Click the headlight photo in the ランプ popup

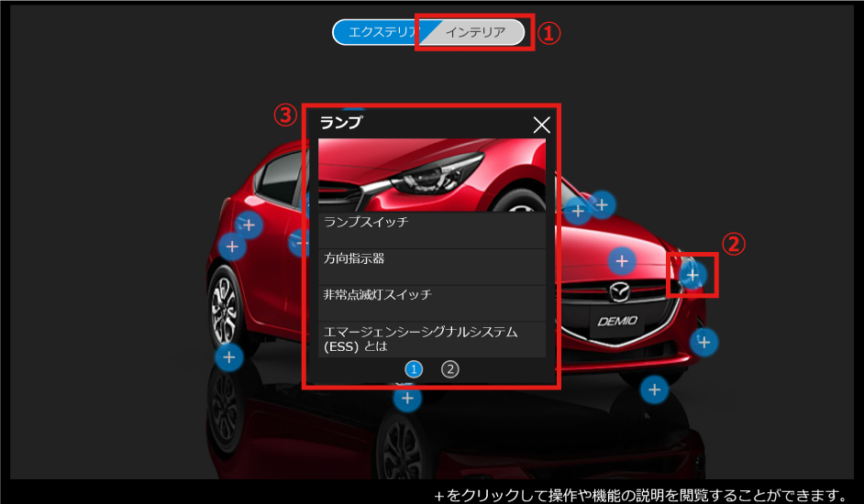click(431, 174)
